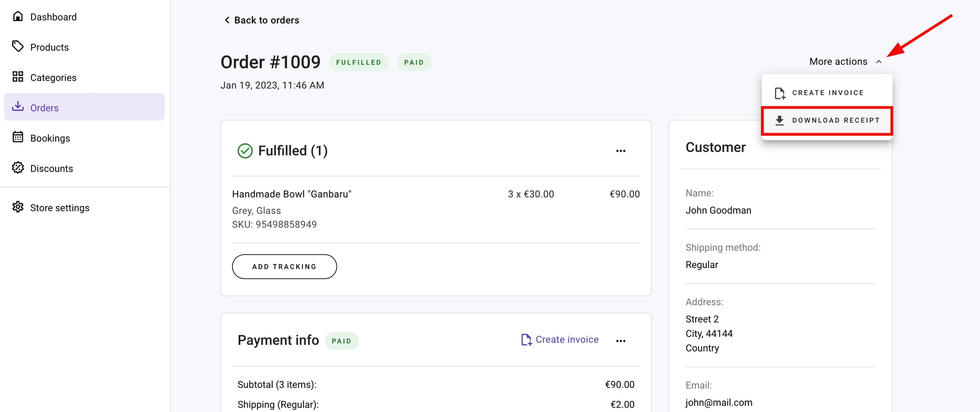The image size is (980, 412).
Task: Click the Fulfilled status badge by order title
Action: pos(359,62)
